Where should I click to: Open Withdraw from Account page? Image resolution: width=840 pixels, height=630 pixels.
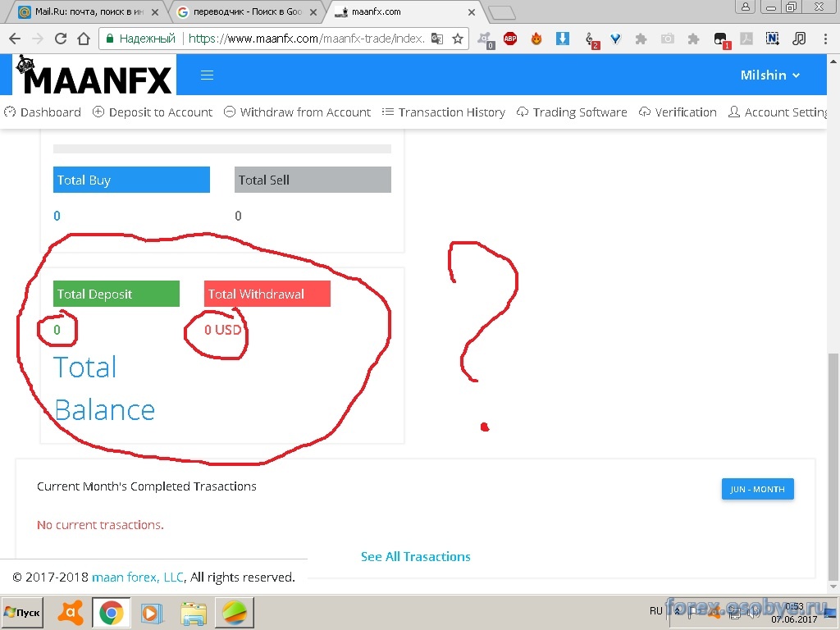tap(297, 112)
